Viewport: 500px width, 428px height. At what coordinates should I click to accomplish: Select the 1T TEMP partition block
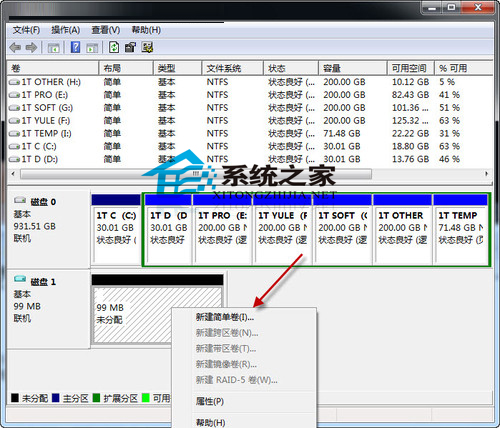[461, 229]
